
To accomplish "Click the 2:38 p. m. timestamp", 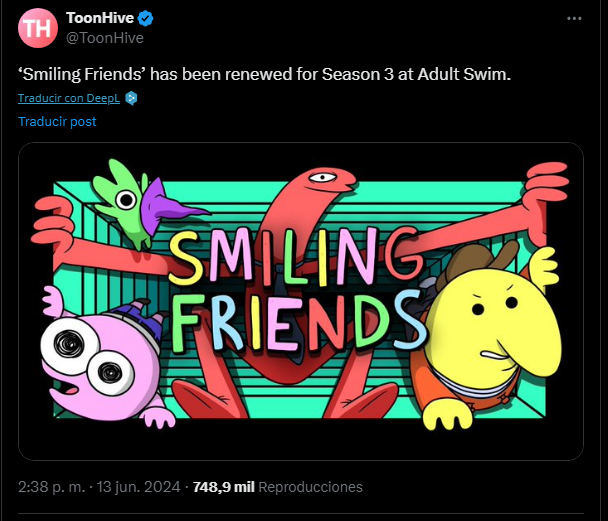I will tap(51, 487).
